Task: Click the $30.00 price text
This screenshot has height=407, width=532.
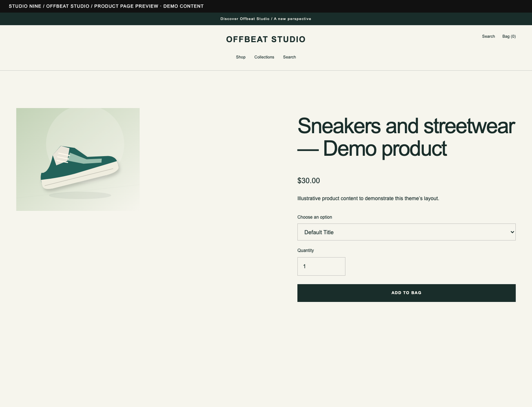Action: click(x=309, y=181)
